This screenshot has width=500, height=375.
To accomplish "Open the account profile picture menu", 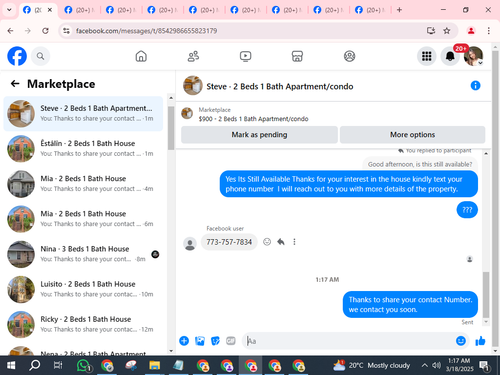I will click(x=473, y=56).
